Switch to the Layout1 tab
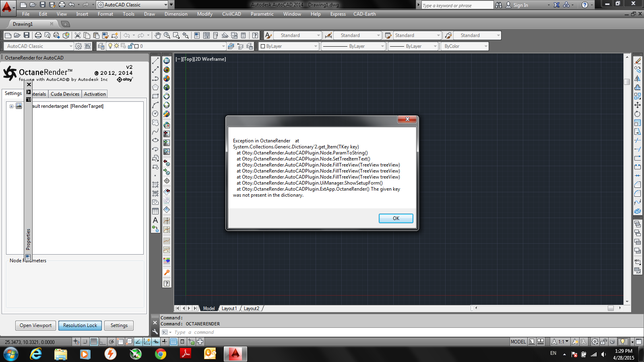This screenshot has height=362, width=644. pyautogui.click(x=229, y=309)
